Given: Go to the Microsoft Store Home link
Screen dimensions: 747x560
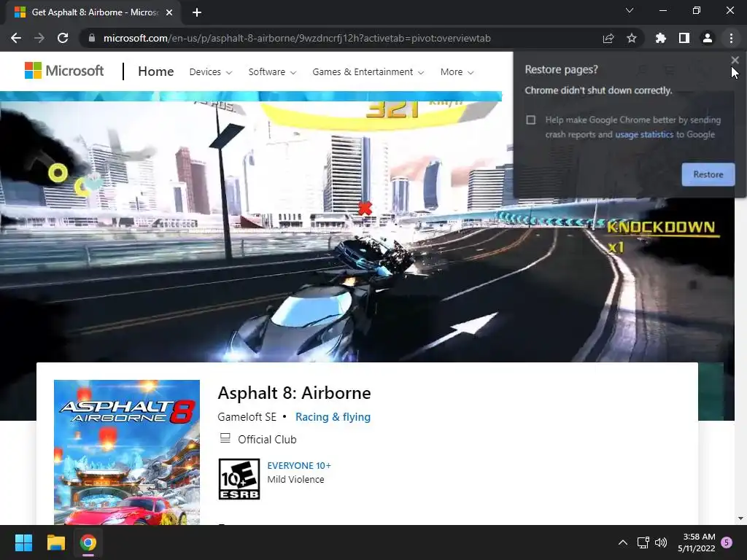Looking at the screenshot, I should pyautogui.click(x=156, y=71).
